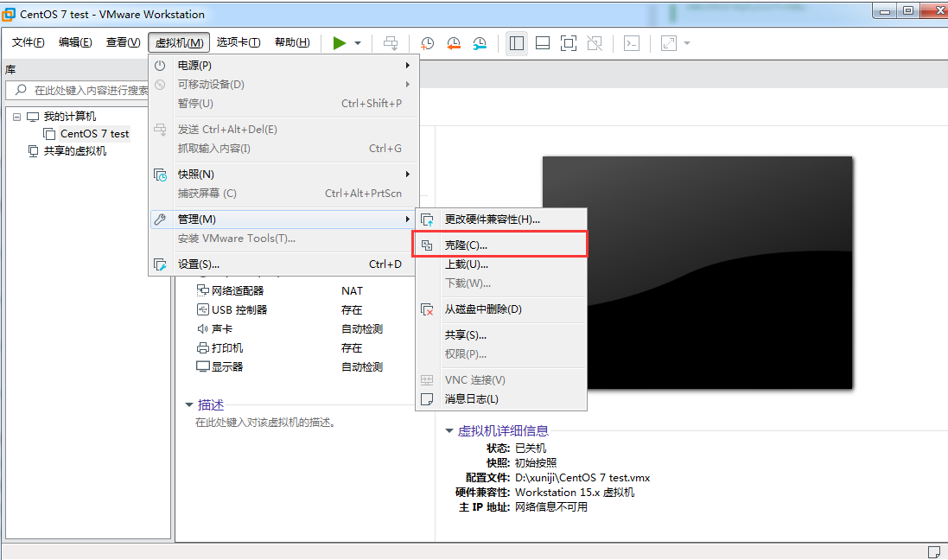
Task: Click the power icon beside 电源(P)
Action: click(x=160, y=66)
